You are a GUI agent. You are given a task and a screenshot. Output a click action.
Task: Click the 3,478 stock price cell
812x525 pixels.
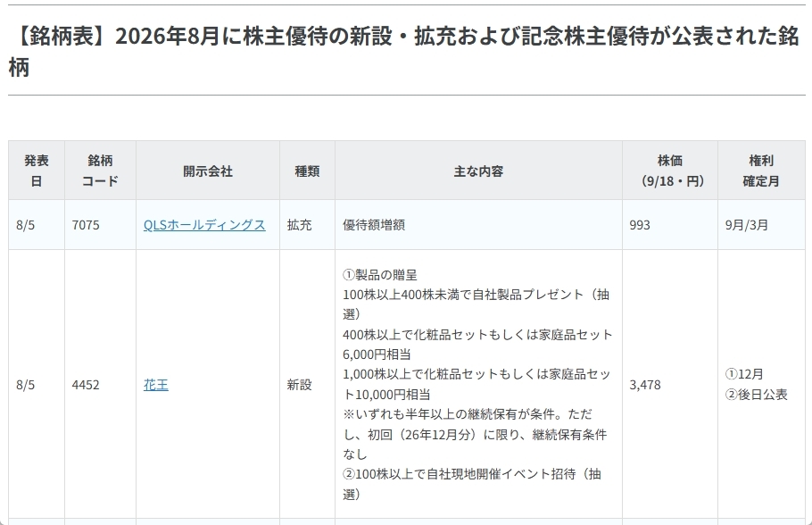click(x=670, y=385)
